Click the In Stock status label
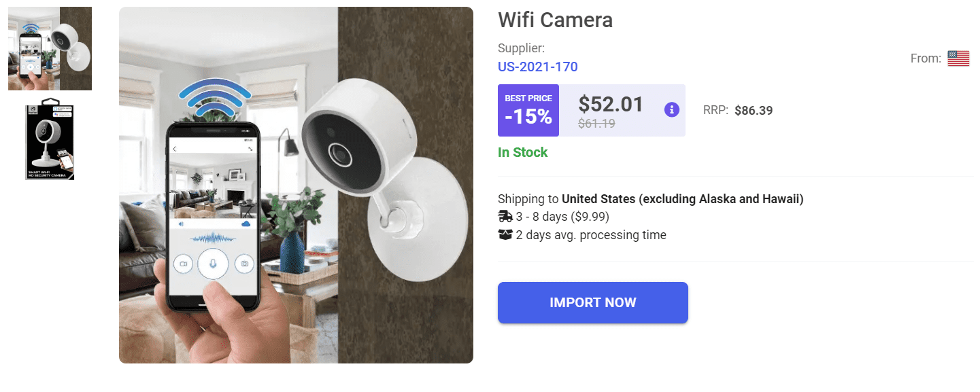Screen dimensions: 980x392 click(522, 152)
